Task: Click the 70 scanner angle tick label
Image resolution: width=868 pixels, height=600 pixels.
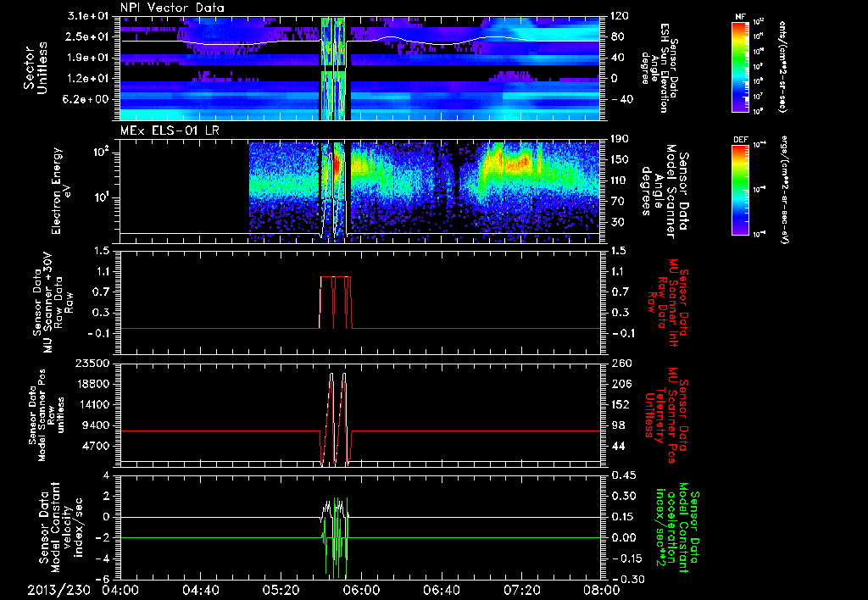Action: point(617,201)
